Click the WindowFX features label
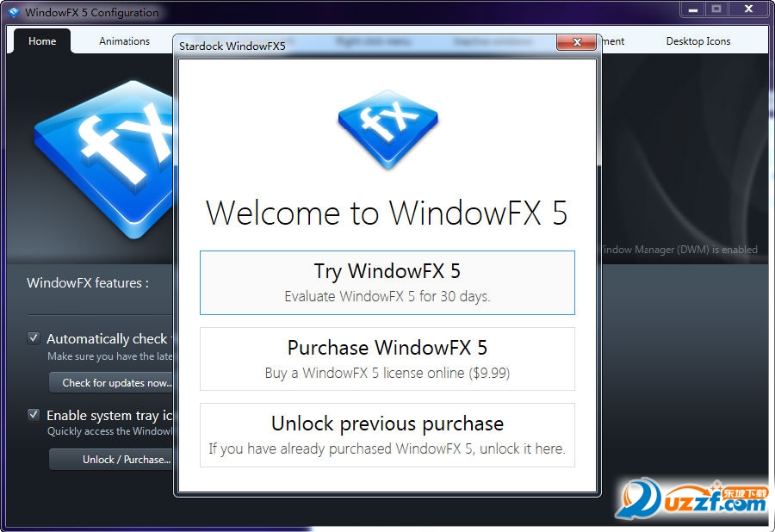The width and height of the screenshot is (775, 532). pos(88,283)
